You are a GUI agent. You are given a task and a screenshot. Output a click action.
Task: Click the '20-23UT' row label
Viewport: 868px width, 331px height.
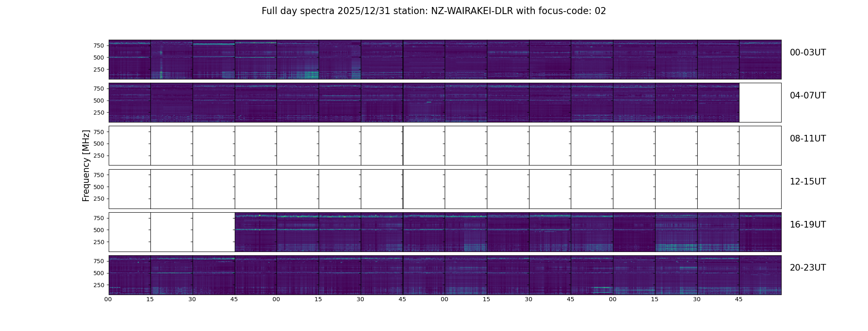tap(808, 268)
